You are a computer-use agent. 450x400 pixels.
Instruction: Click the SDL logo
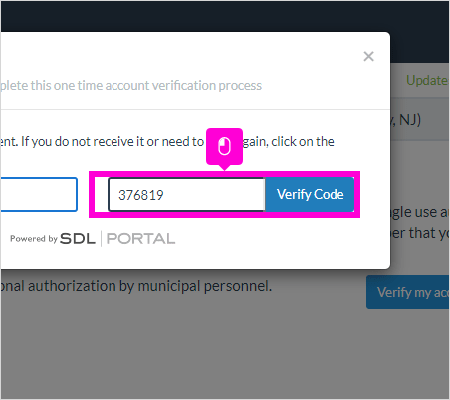[78, 239]
